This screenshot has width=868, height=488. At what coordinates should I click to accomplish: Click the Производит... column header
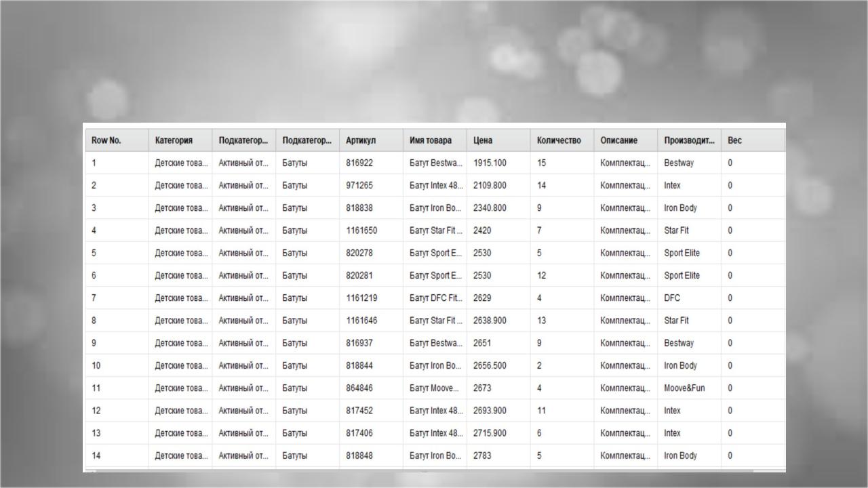(x=689, y=140)
